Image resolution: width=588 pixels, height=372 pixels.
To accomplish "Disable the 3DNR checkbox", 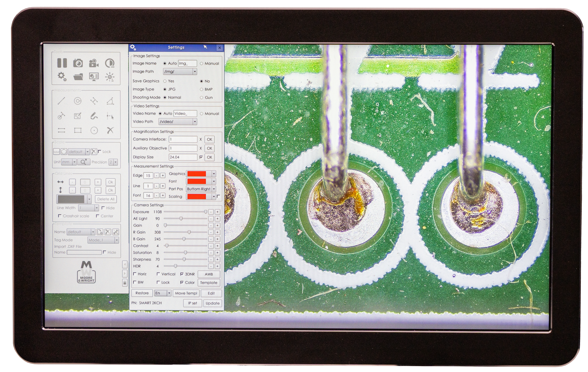I will point(182,274).
